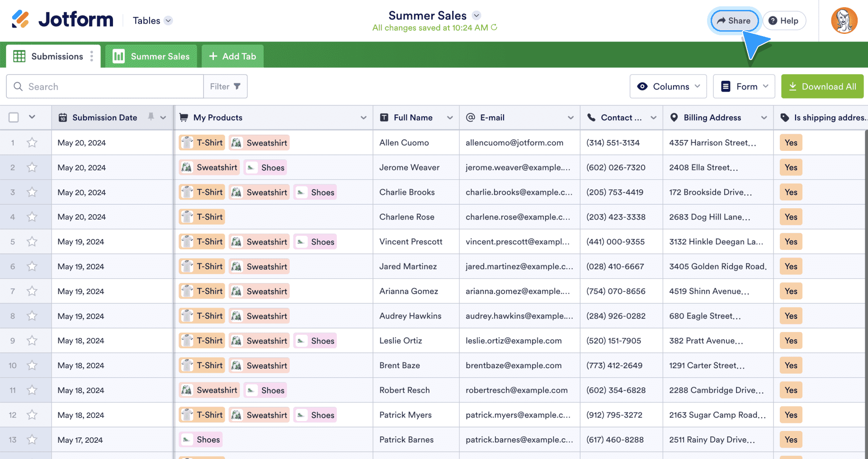Screen dimensions: 868x459
Task: Star the Allen Cuomo submission row
Action: pos(32,142)
